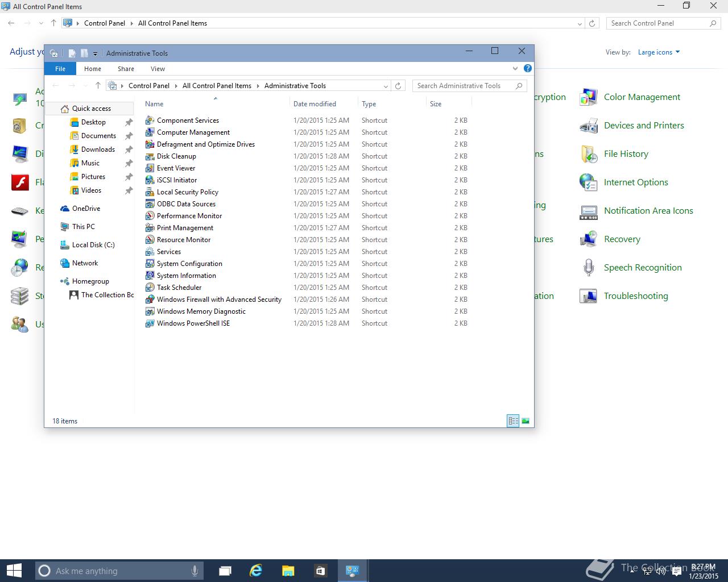The width and height of the screenshot is (728, 582).
Task: Open the Windows Start menu
Action: [x=14, y=571]
